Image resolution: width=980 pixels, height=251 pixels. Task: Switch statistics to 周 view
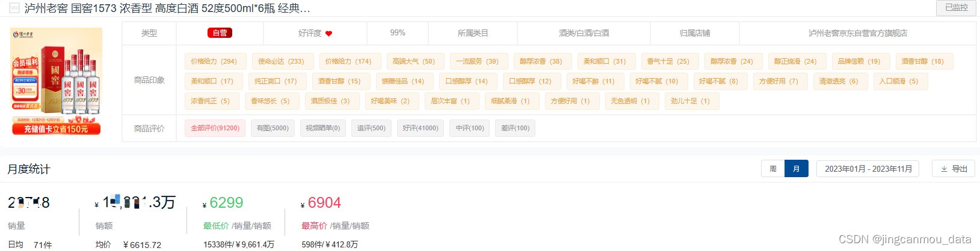[773, 169]
